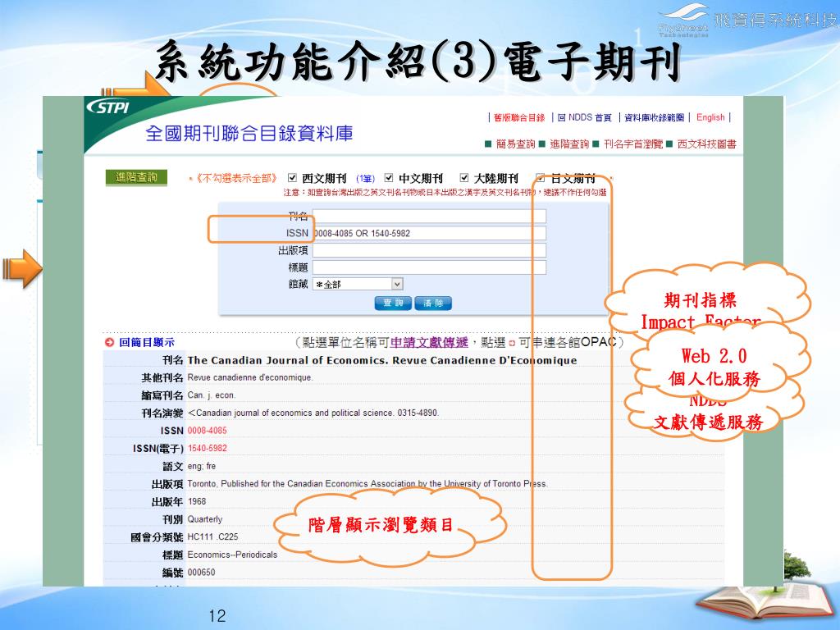This screenshot has width=840, height=630.
Task: Toggle the 日文期刊 checkbox
Action: point(541,178)
